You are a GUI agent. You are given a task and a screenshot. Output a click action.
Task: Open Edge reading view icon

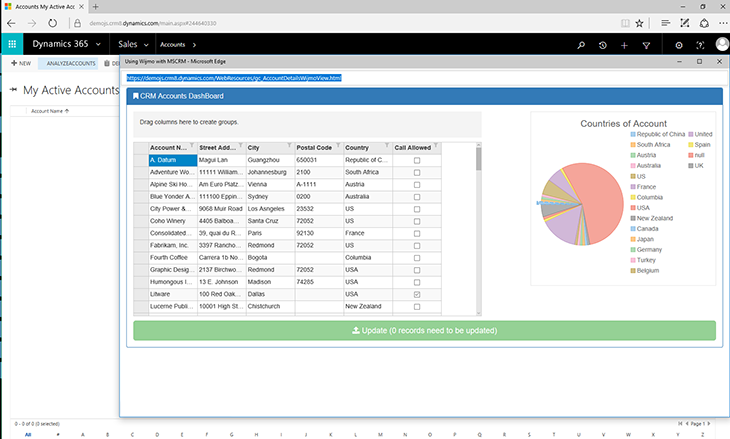click(x=625, y=23)
